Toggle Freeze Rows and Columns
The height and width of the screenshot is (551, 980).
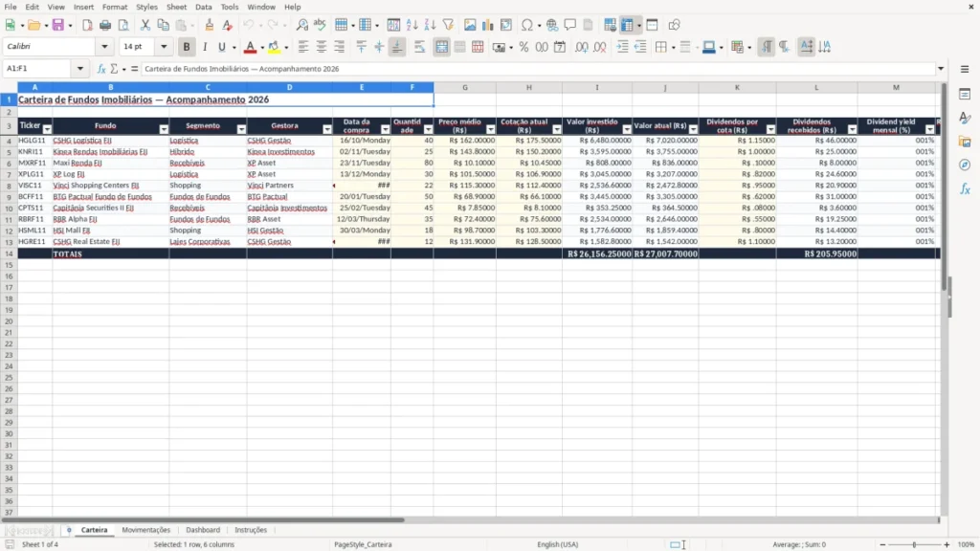[x=627, y=25]
